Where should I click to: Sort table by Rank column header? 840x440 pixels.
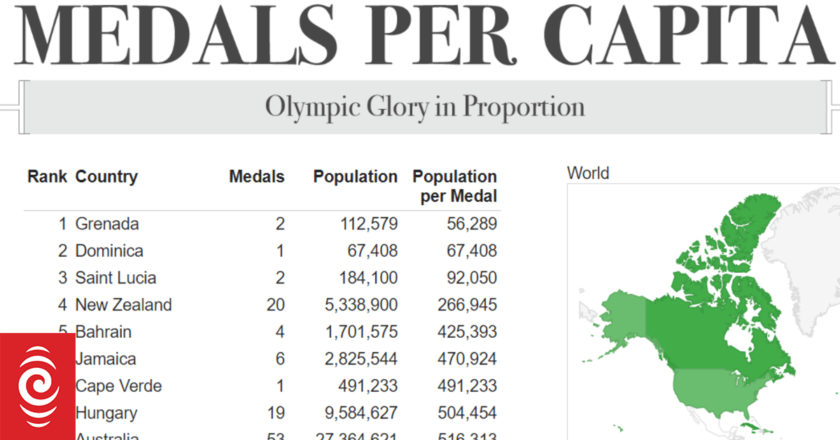[x=47, y=177]
